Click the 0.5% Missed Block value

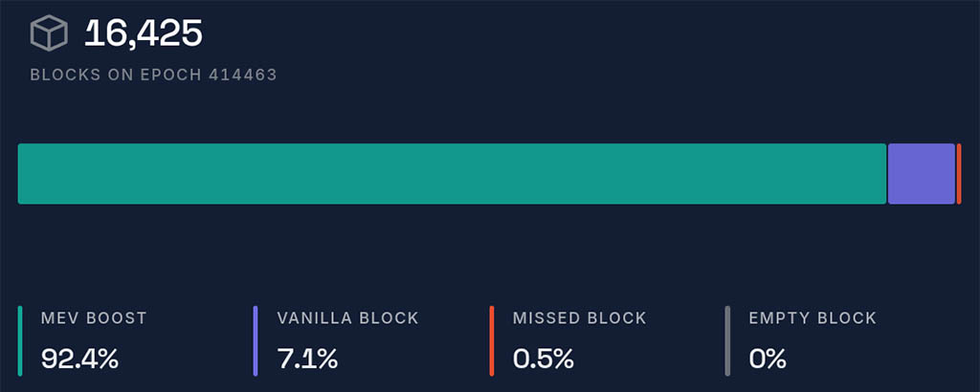point(544,359)
